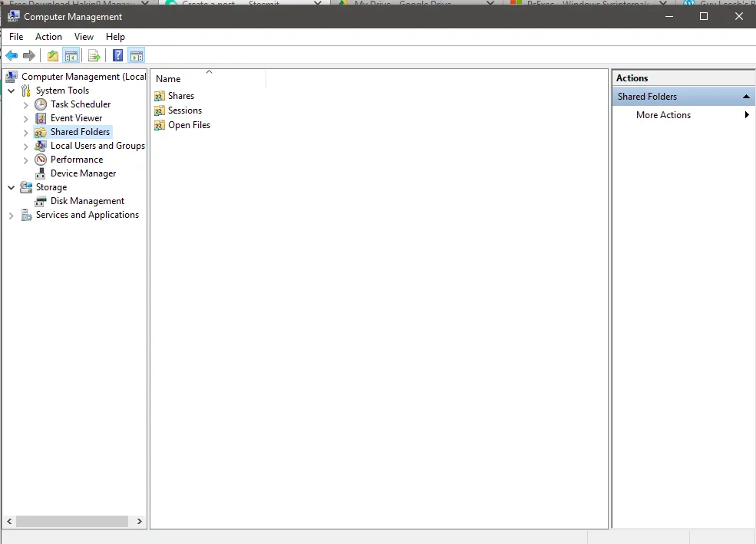Expand the Event Viewer node
Screen dimensions: 756x544
25,118
